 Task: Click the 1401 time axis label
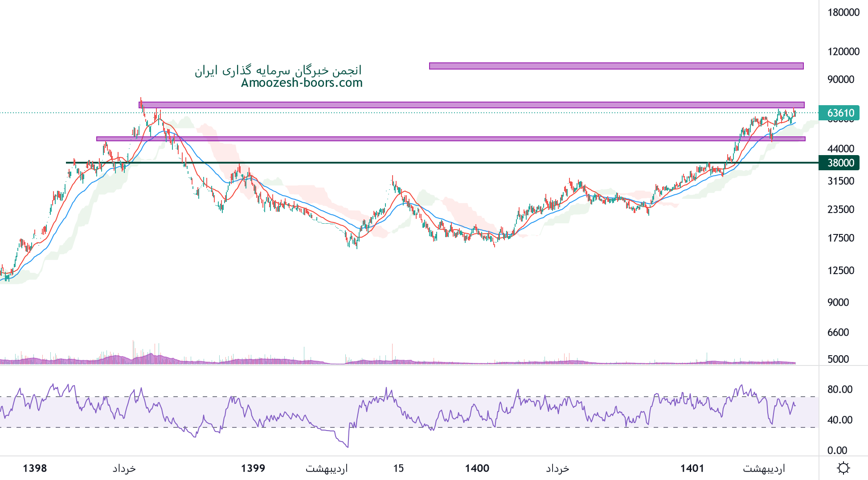[x=692, y=468]
